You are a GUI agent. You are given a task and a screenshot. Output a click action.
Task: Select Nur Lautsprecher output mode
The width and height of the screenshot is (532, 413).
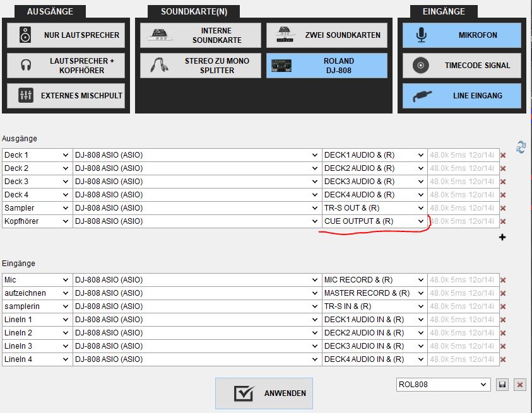coord(66,35)
